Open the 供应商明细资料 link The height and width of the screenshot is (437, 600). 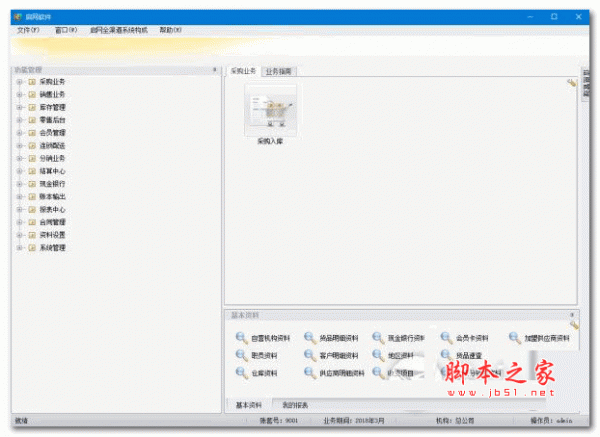pos(342,373)
